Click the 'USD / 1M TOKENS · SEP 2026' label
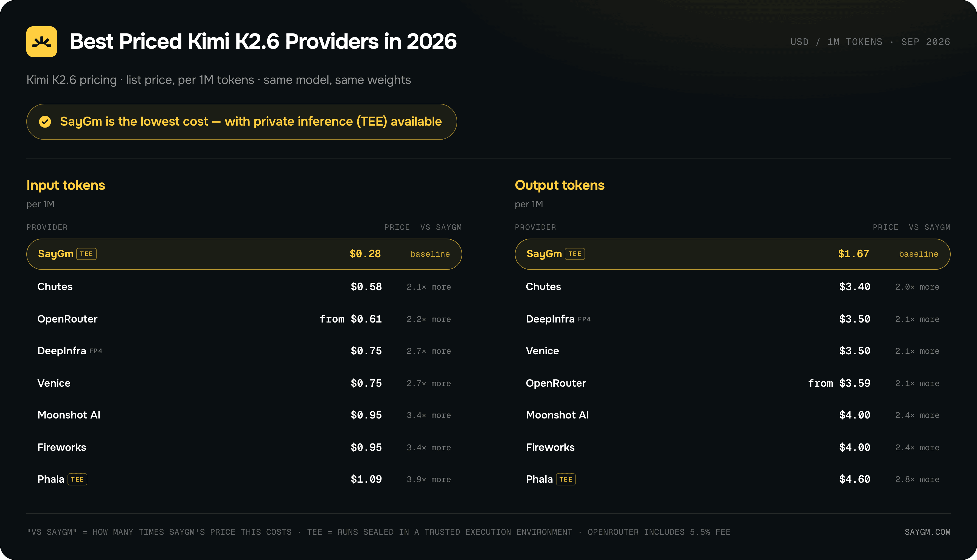977x560 pixels. [871, 42]
